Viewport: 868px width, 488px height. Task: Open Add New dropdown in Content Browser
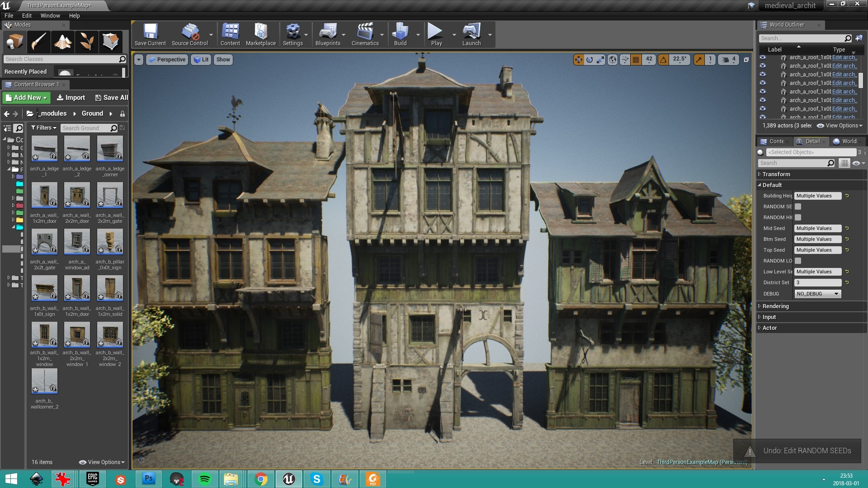point(26,98)
